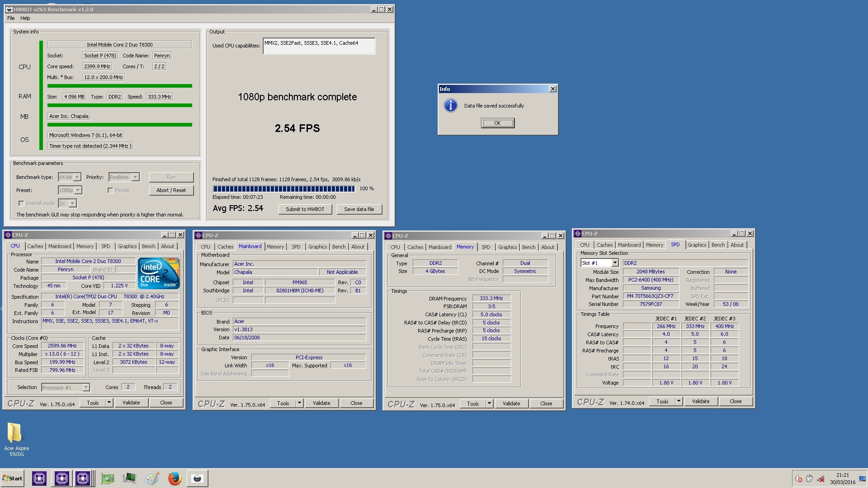Click the title icon of CPU-Z SPD window
The height and width of the screenshot is (488, 868).
tap(578, 234)
